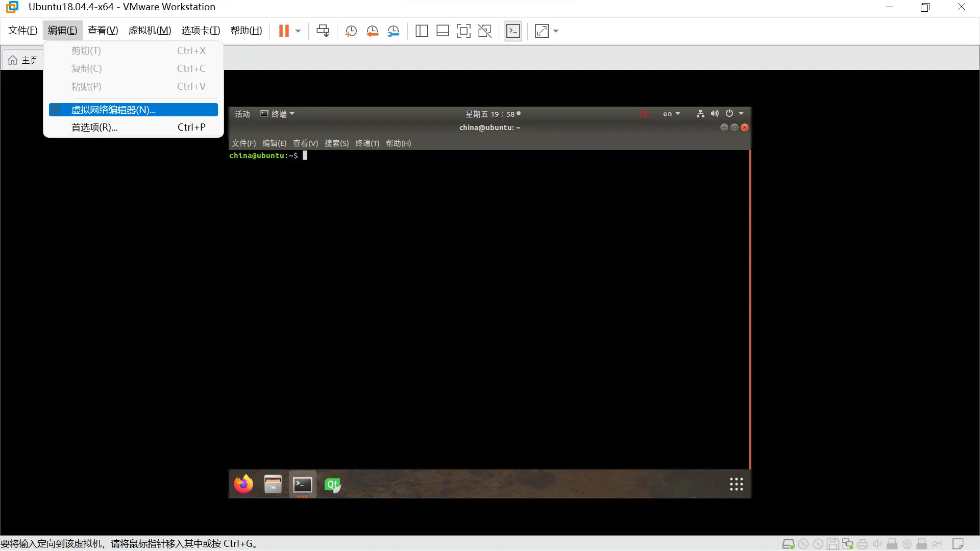
Task: Switch to the 主页 home tab
Action: pyautogui.click(x=23, y=60)
